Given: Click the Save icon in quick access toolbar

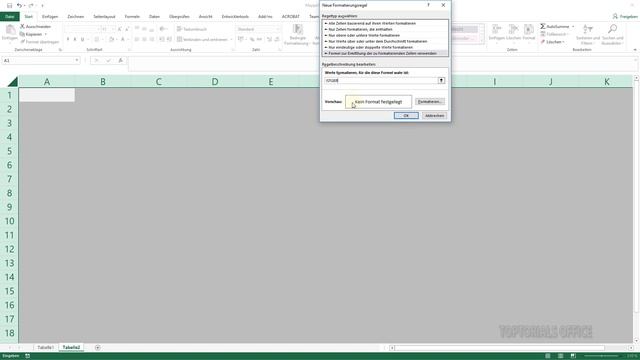Looking at the screenshot, I should pos(9,5).
